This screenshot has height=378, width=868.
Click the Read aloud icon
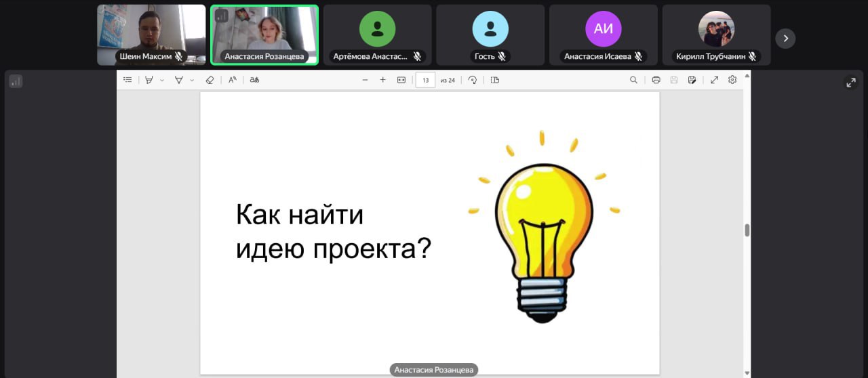click(232, 80)
